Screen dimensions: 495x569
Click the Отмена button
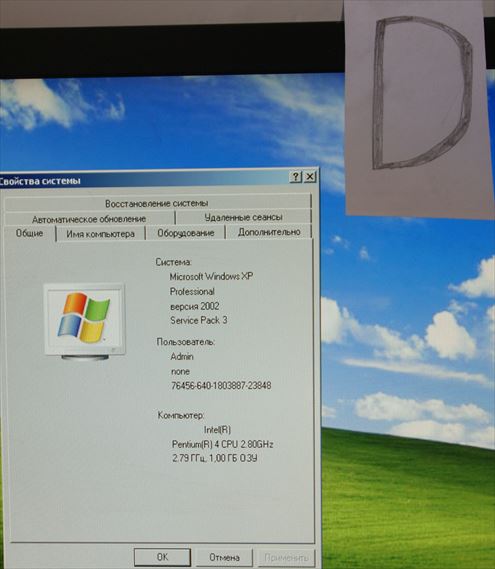tap(224, 557)
